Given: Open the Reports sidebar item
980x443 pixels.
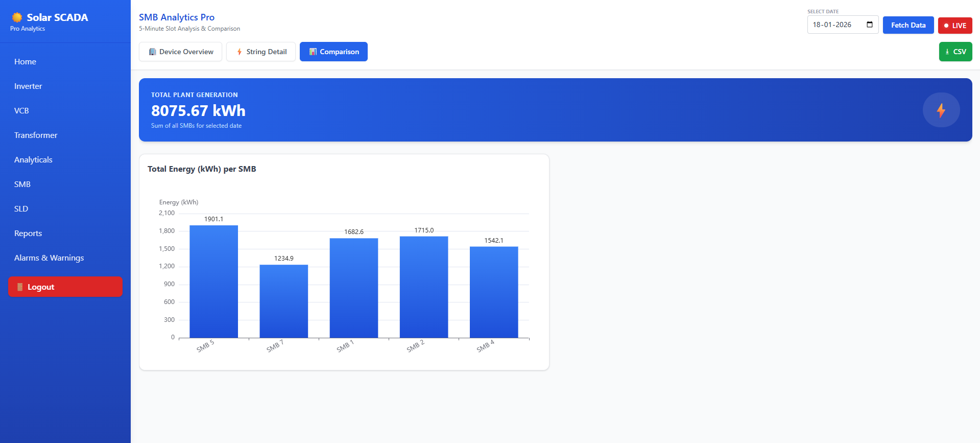Looking at the screenshot, I should [x=28, y=234].
